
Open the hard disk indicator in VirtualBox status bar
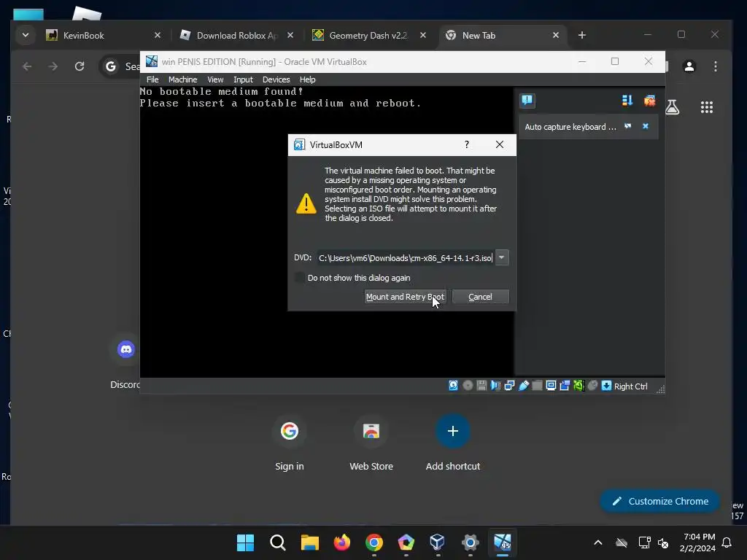(x=453, y=386)
